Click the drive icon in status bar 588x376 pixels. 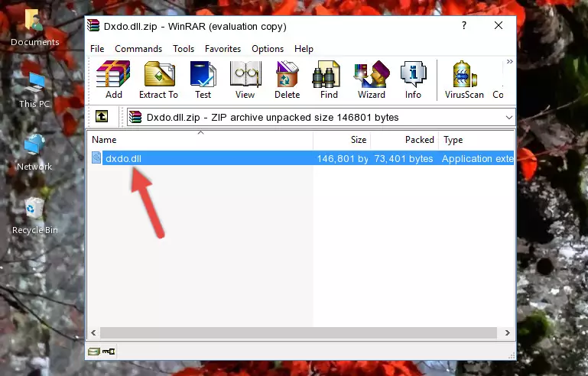pyautogui.click(x=94, y=352)
